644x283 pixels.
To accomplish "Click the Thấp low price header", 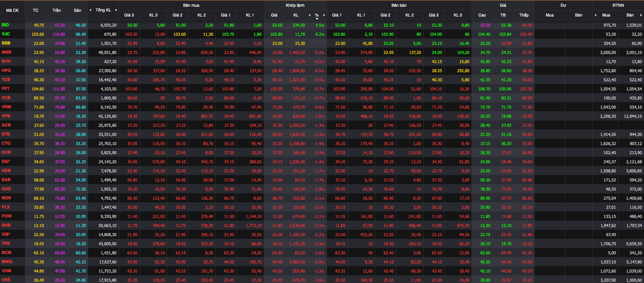I will (x=524, y=15).
